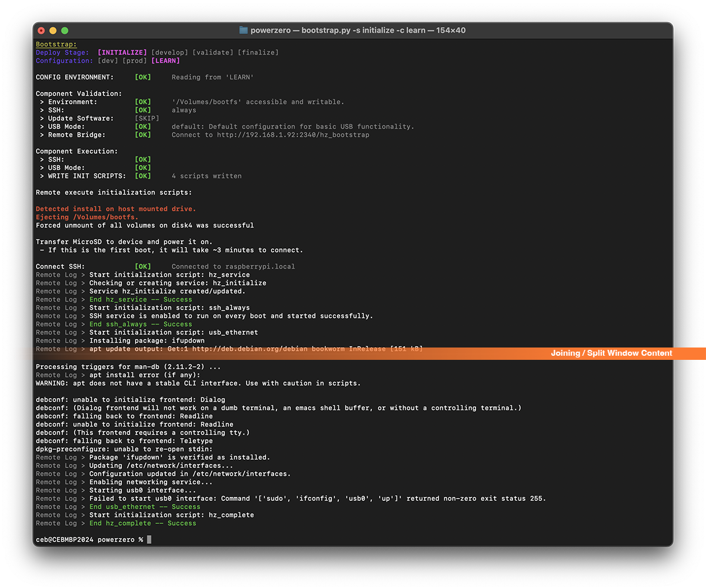Click 'Connected to raspberrypi.local'

coord(234,266)
